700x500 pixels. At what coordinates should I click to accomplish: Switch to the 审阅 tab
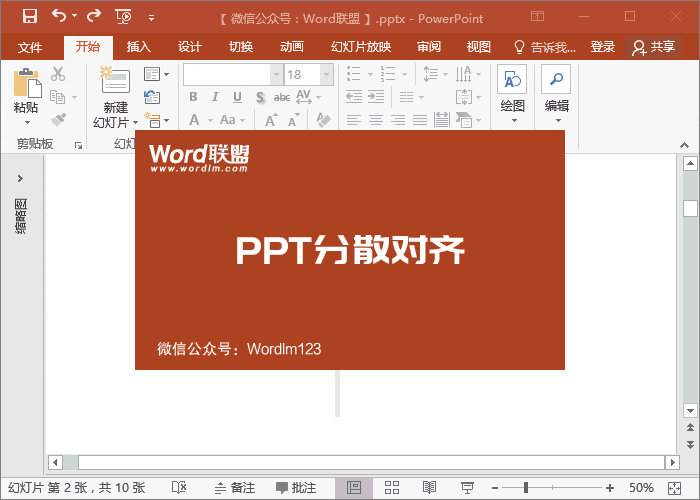point(429,47)
